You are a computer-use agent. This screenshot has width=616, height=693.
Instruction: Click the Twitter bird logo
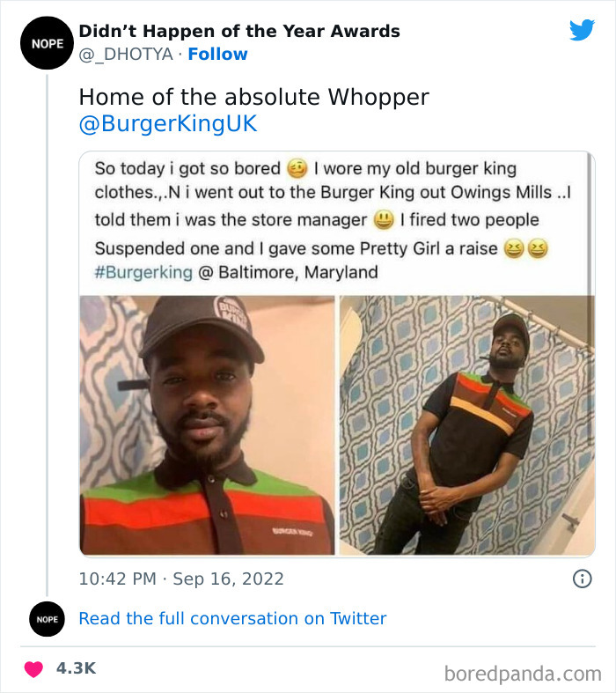582,30
